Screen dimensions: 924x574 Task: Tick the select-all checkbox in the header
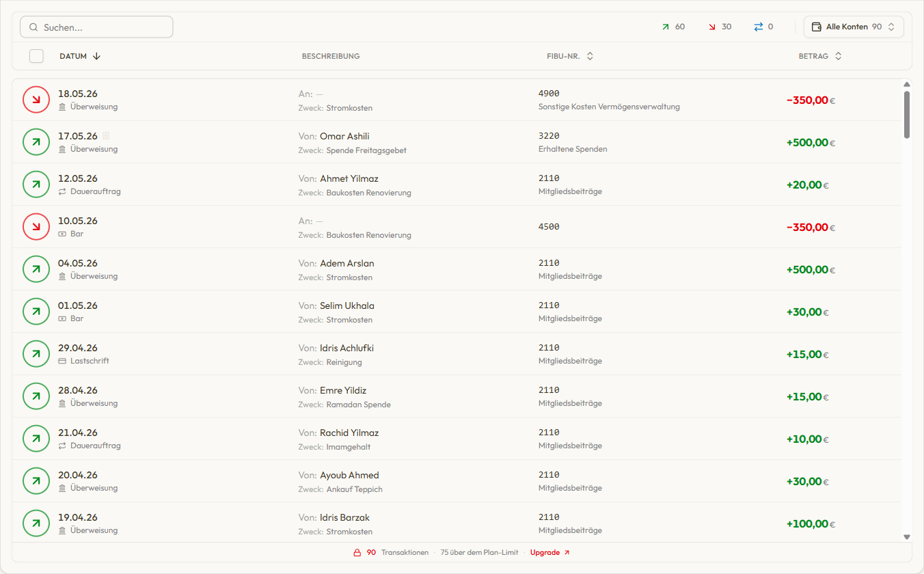click(36, 56)
